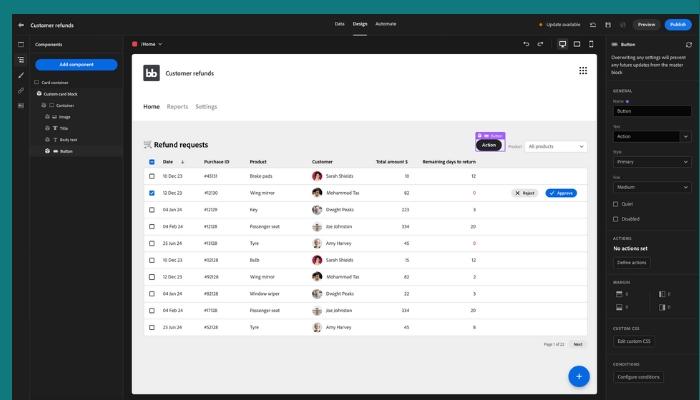Uncheck the 12 Dec 23 #12130 row checkbox
Viewport: 700px width, 400px height.
pyautogui.click(x=151, y=192)
